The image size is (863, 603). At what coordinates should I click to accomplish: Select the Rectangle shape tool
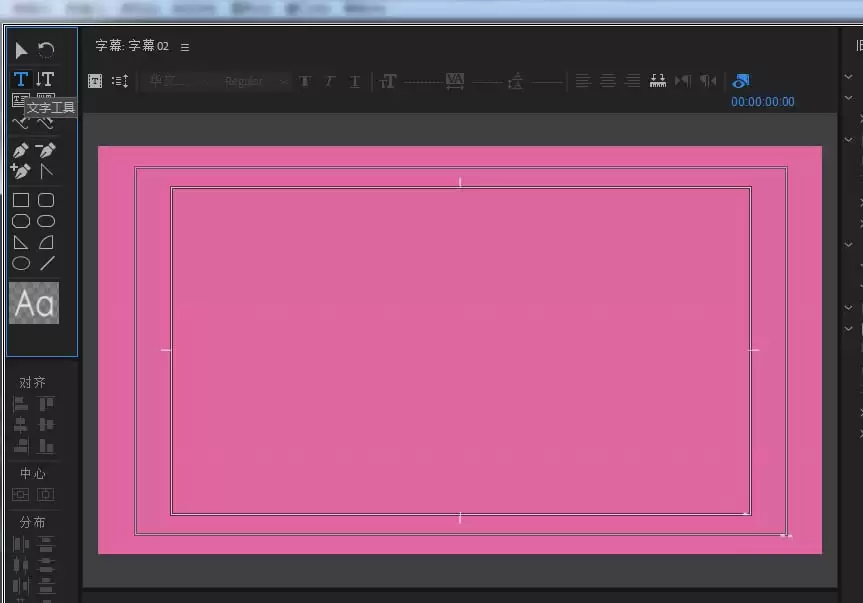[x=21, y=200]
